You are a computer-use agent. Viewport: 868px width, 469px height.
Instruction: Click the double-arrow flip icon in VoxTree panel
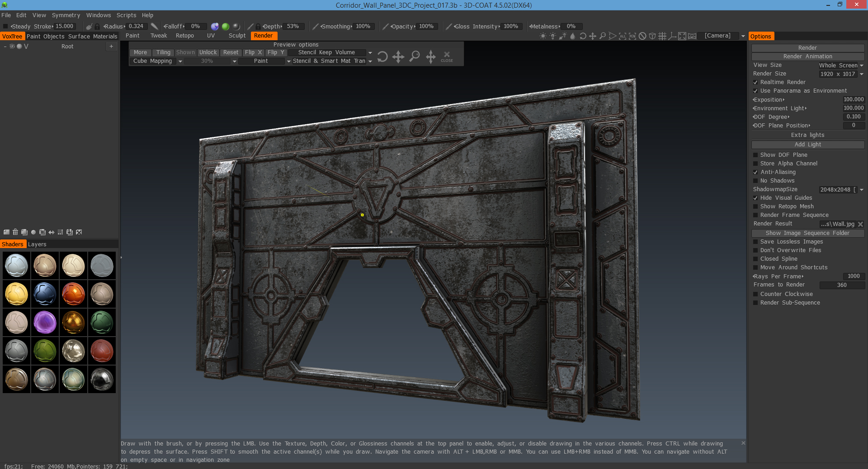(52, 232)
